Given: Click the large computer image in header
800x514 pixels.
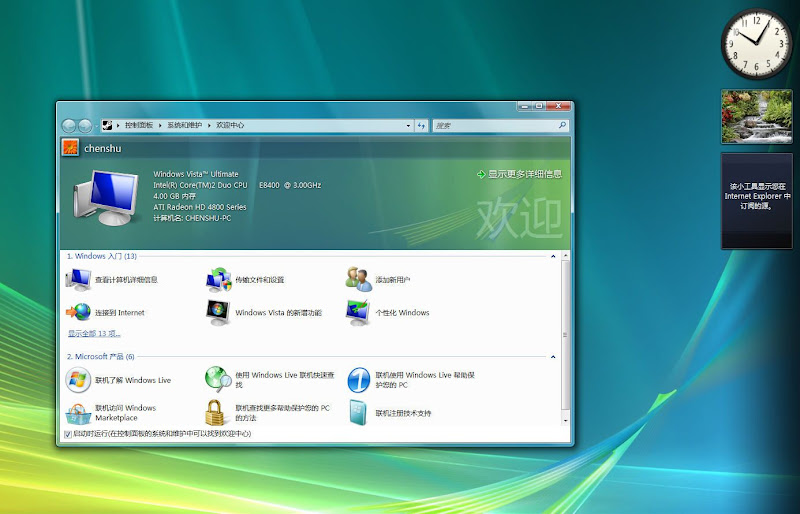Looking at the screenshot, I should click(106, 198).
